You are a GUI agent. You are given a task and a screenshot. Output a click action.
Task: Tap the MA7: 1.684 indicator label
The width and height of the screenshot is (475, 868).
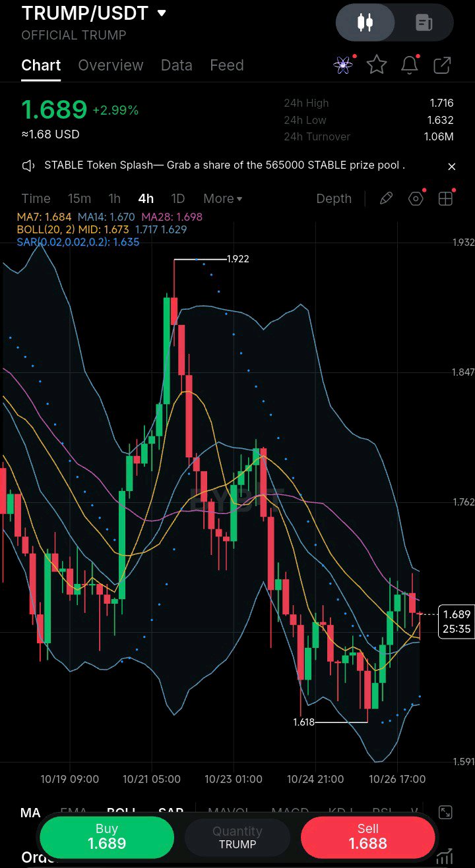44,217
